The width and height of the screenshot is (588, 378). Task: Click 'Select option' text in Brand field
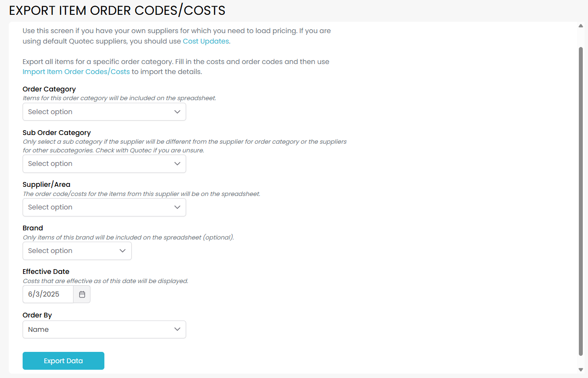coord(50,251)
